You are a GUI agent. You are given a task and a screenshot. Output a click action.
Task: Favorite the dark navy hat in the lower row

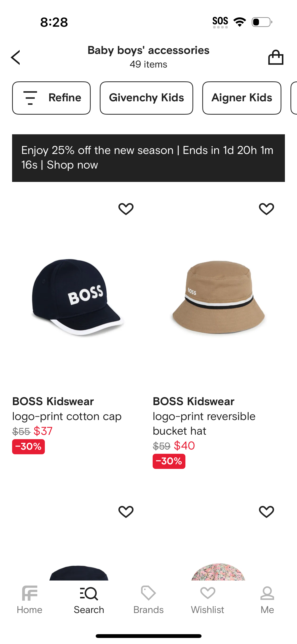[x=126, y=512]
